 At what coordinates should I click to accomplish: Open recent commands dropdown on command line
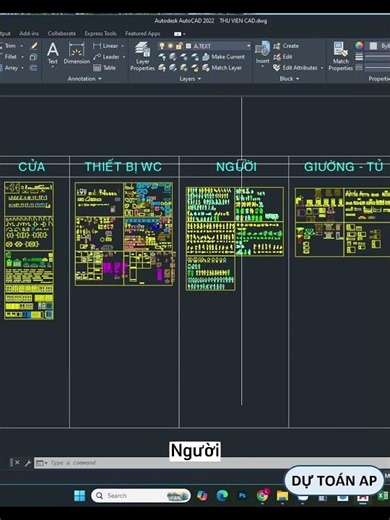point(42,463)
